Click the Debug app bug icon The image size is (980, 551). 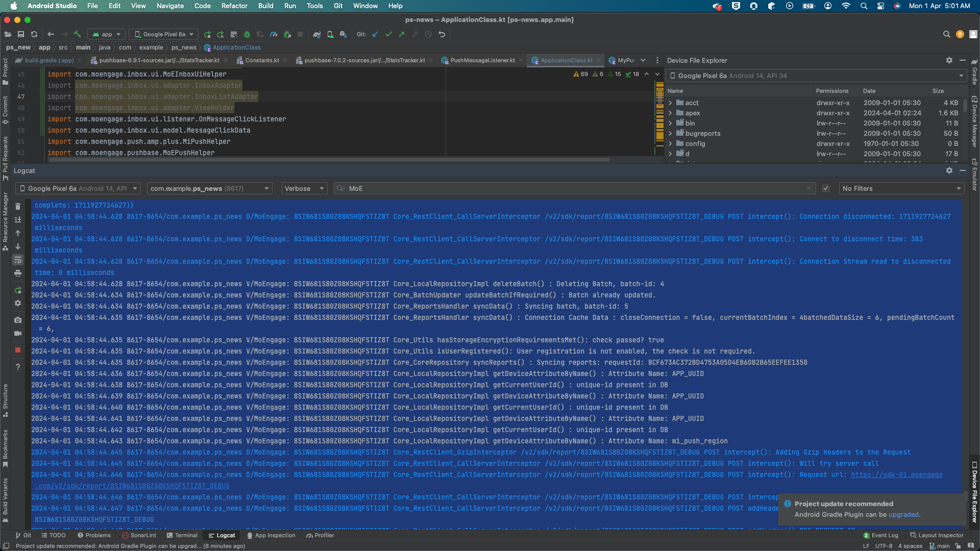point(247,34)
